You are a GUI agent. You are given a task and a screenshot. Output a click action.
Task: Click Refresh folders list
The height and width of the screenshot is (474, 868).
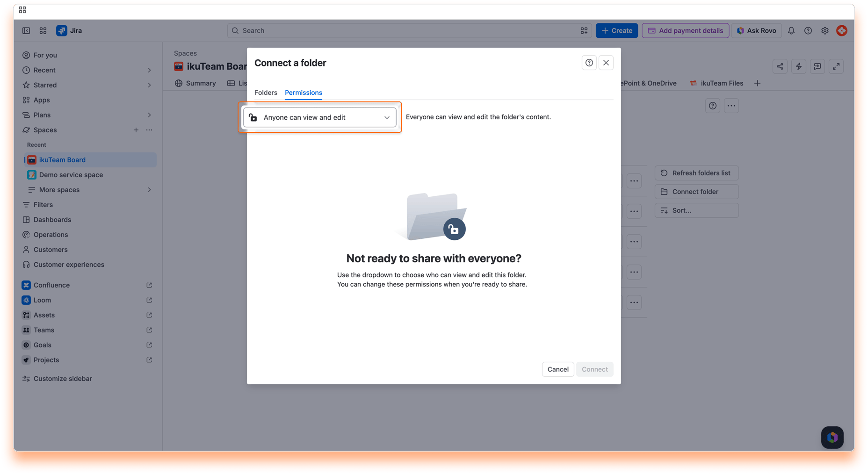696,173
